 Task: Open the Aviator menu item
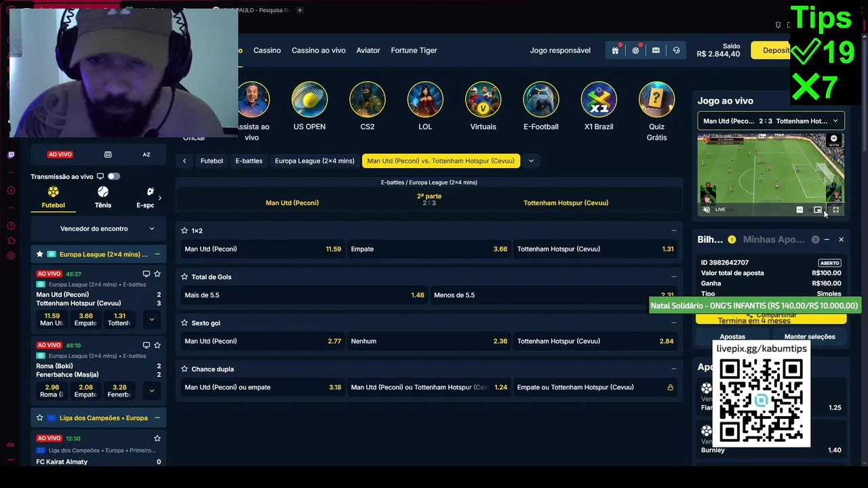[368, 50]
